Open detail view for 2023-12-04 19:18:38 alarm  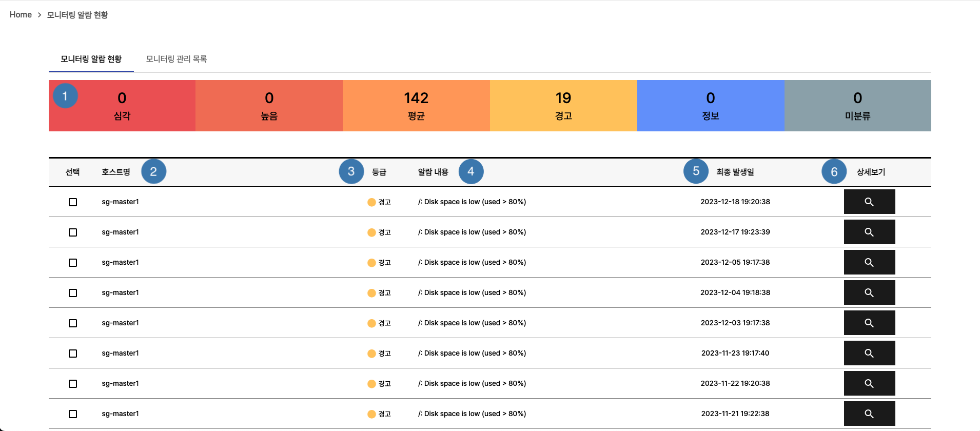pyautogui.click(x=869, y=292)
